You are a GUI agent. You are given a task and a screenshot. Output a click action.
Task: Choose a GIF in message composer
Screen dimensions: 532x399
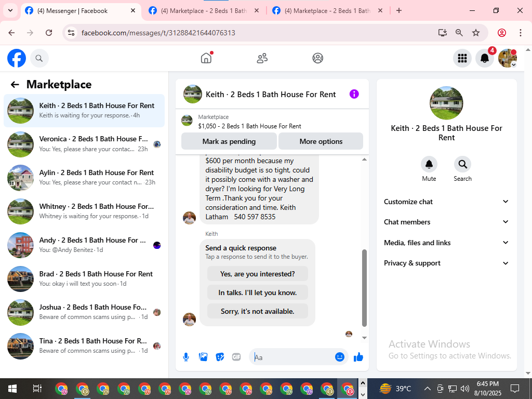[x=236, y=357]
